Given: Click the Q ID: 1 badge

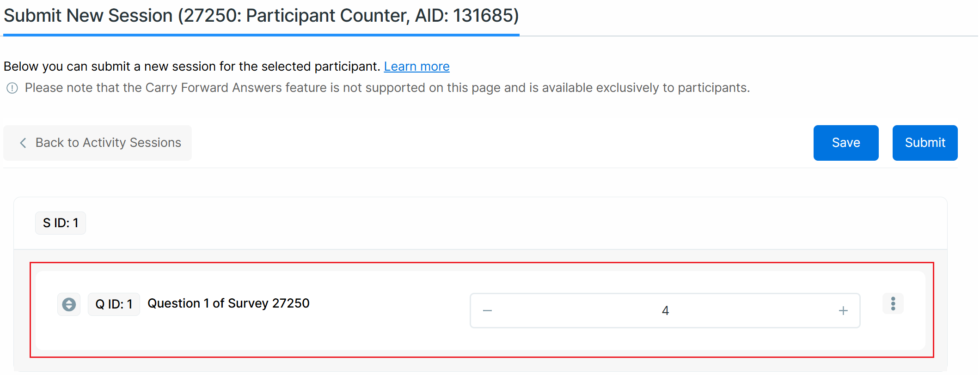Looking at the screenshot, I should click(x=114, y=304).
